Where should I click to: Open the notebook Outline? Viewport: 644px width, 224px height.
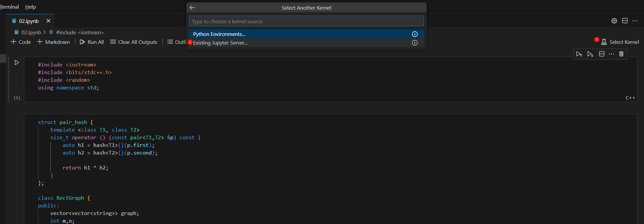coord(176,42)
